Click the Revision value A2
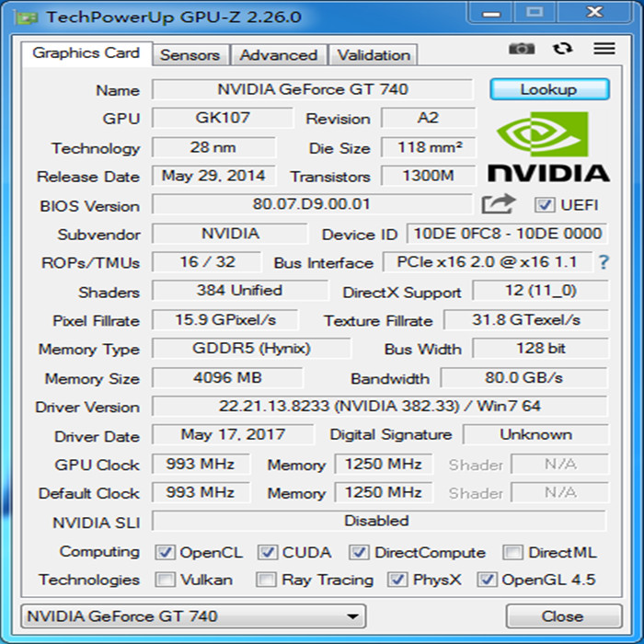Viewport: 644px width, 644px height. coord(429,118)
